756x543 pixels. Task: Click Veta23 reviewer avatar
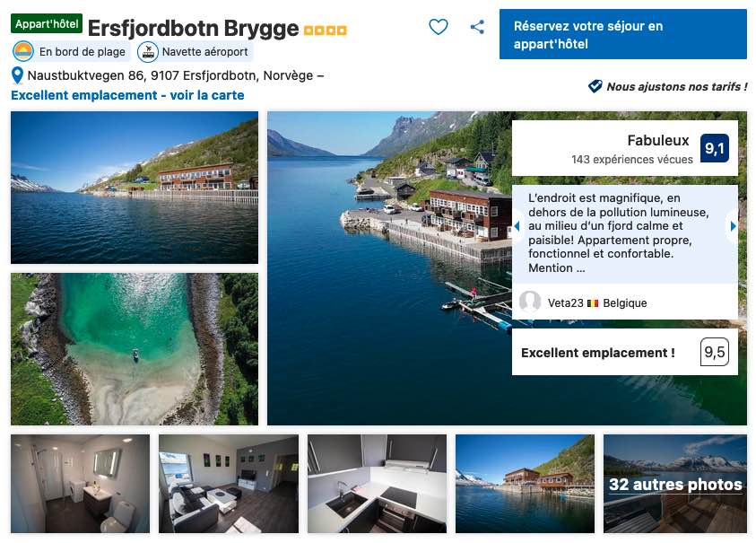[x=529, y=302]
